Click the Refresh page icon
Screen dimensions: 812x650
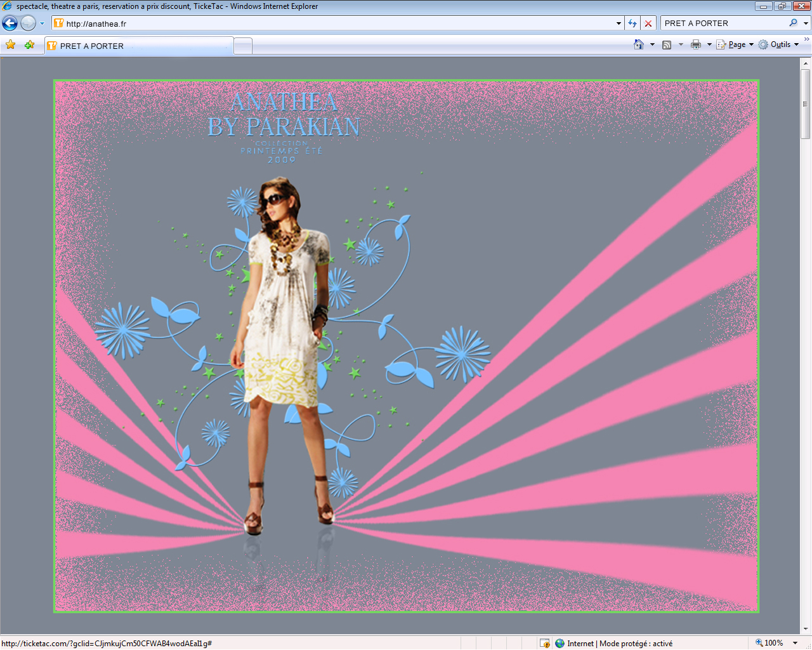pyautogui.click(x=632, y=23)
